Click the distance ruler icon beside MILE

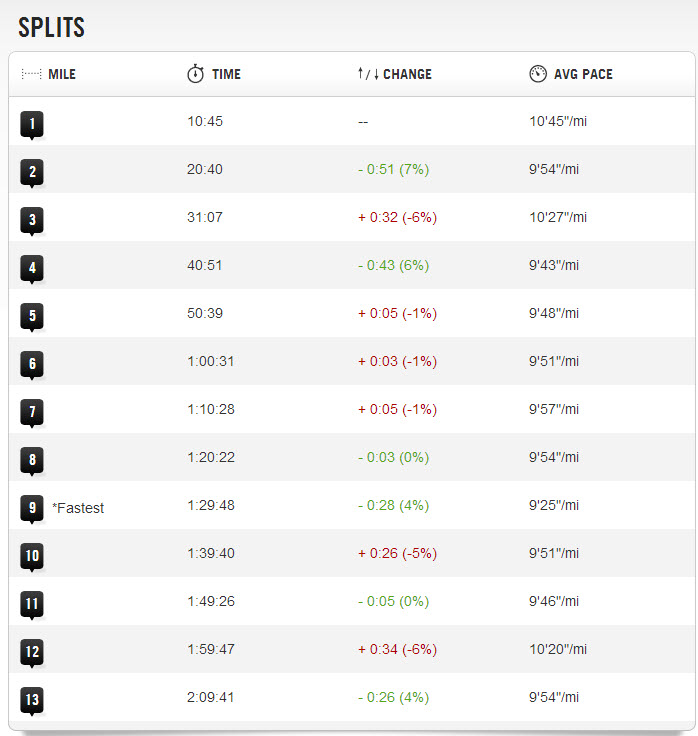point(31,74)
